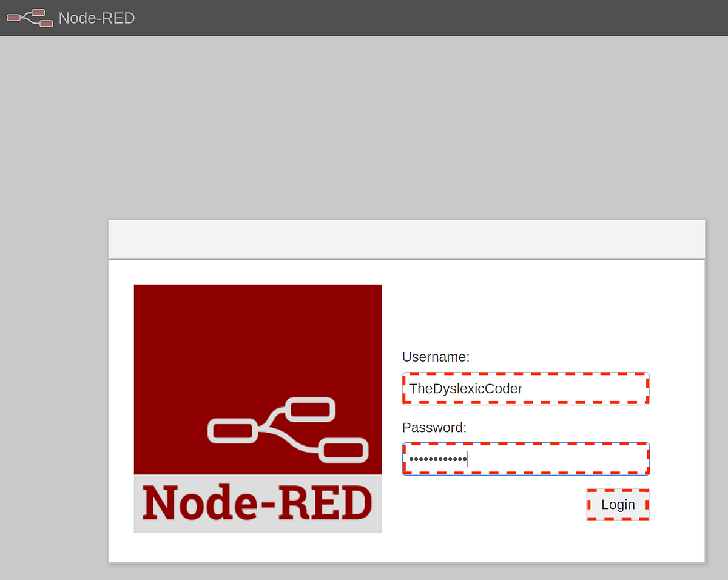This screenshot has height=580, width=728.
Task: Click the masked Password input field
Action: pyautogui.click(x=525, y=459)
